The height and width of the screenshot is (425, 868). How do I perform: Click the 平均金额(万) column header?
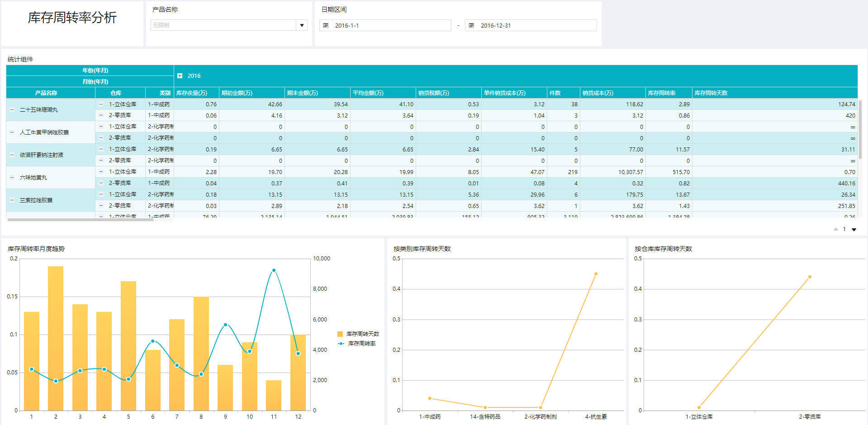pos(383,93)
